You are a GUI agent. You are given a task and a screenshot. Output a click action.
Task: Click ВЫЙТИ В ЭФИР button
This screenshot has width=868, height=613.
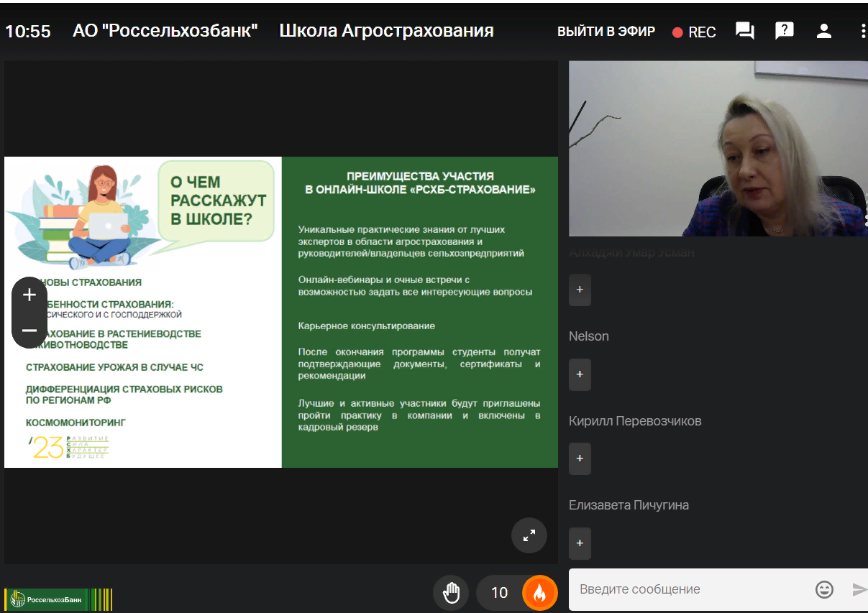(606, 32)
